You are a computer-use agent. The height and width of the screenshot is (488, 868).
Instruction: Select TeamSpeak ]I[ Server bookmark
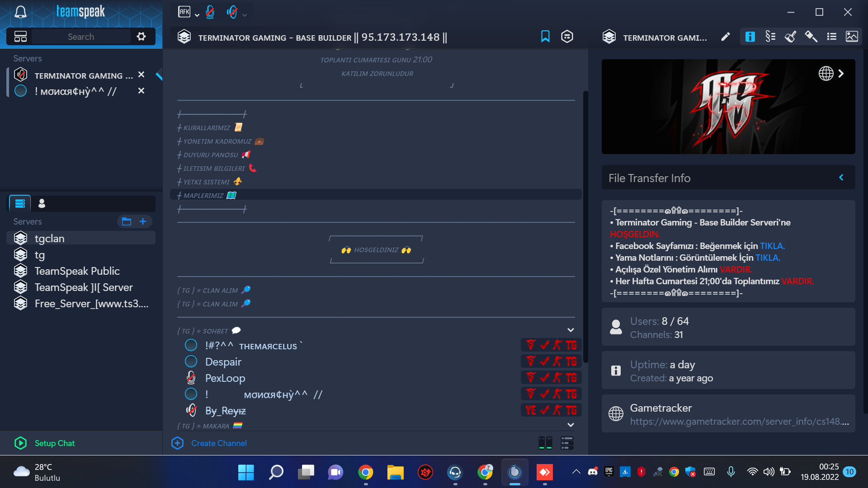click(81, 287)
